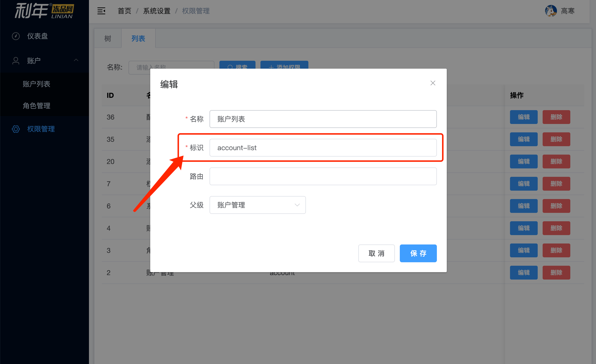596x364 pixels.
Task: Open the user avatar next to 高寒
Action: tap(551, 11)
